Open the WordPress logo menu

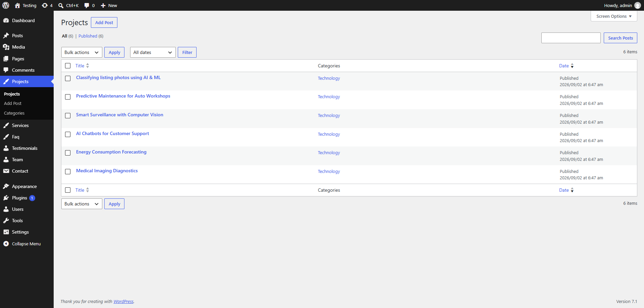click(x=6, y=5)
